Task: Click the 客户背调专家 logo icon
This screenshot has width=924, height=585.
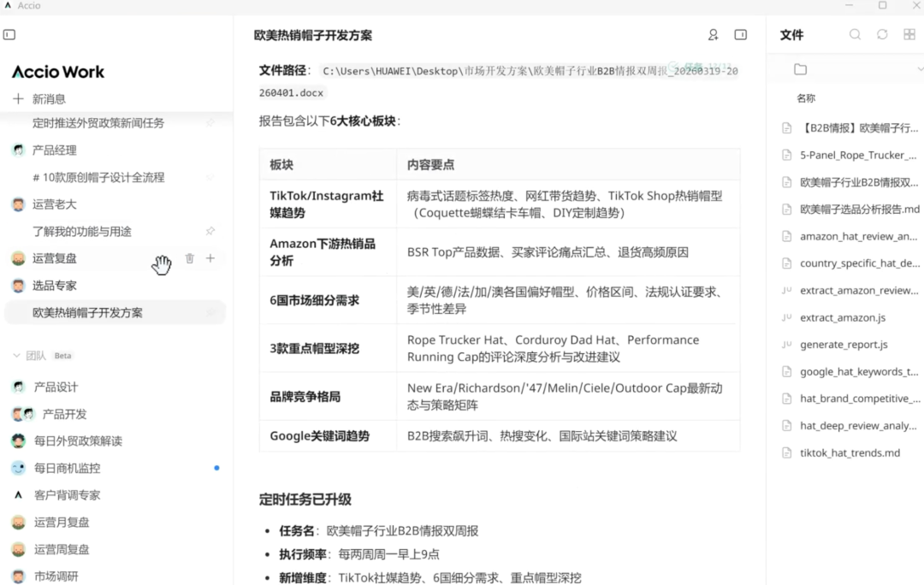Action: click(18, 495)
